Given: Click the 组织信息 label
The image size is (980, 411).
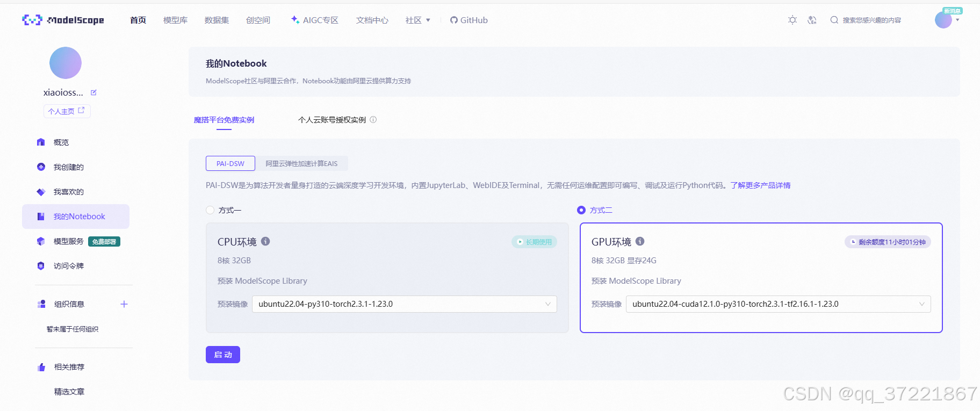Looking at the screenshot, I should (x=69, y=304).
